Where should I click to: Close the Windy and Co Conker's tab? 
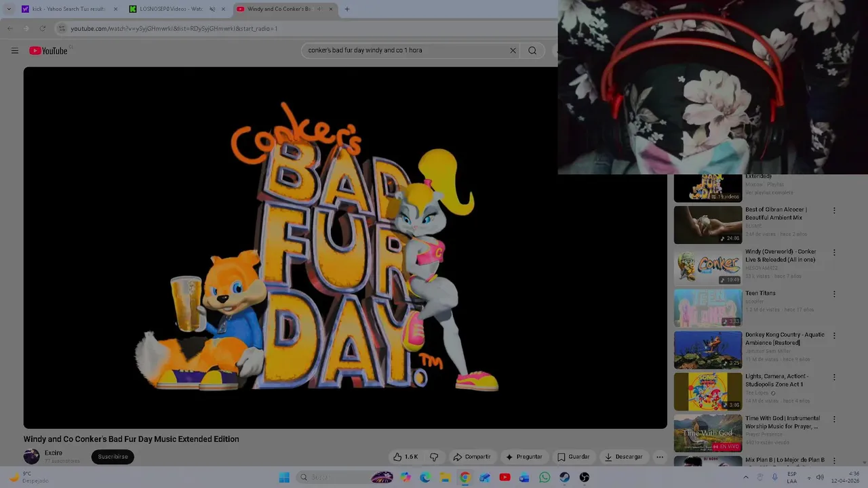click(x=331, y=9)
